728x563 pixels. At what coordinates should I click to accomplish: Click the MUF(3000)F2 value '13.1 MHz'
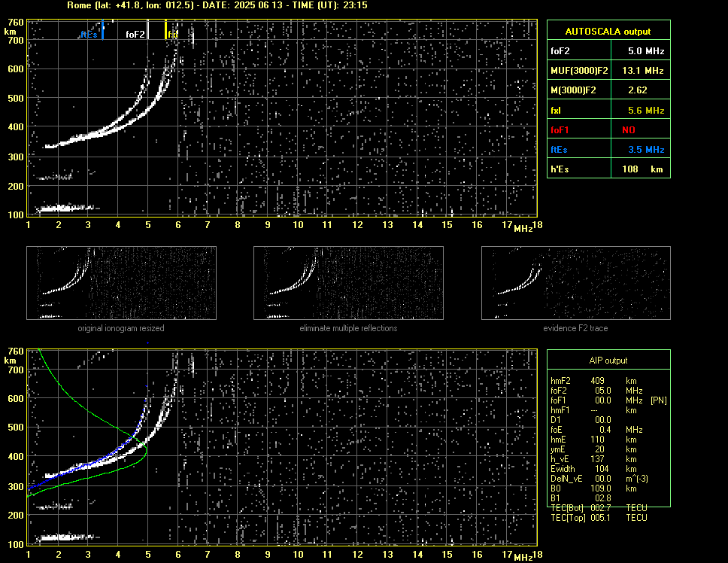(642, 71)
